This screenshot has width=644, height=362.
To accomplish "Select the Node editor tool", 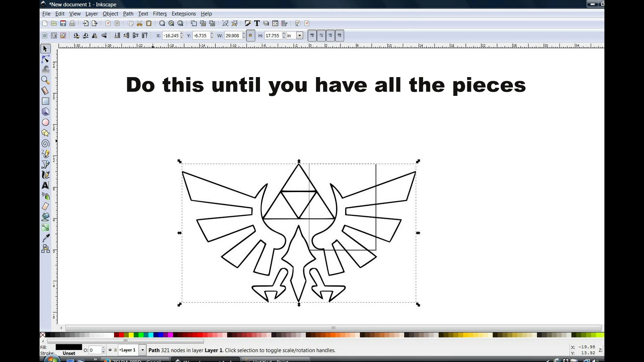I will pos(45,59).
